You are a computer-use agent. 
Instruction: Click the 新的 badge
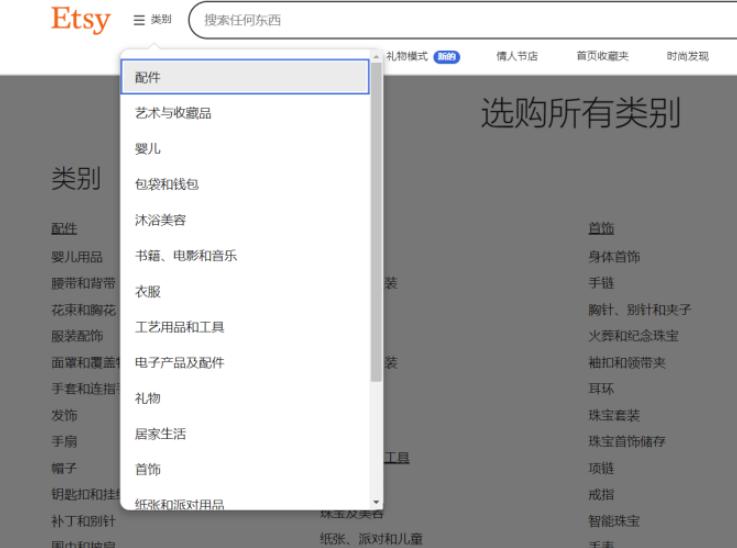tap(447, 57)
